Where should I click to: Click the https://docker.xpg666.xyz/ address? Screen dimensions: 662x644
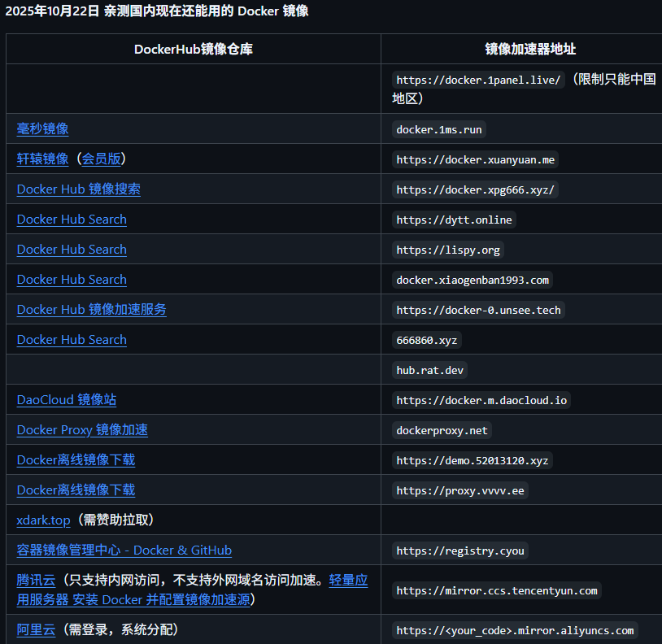coord(476,190)
